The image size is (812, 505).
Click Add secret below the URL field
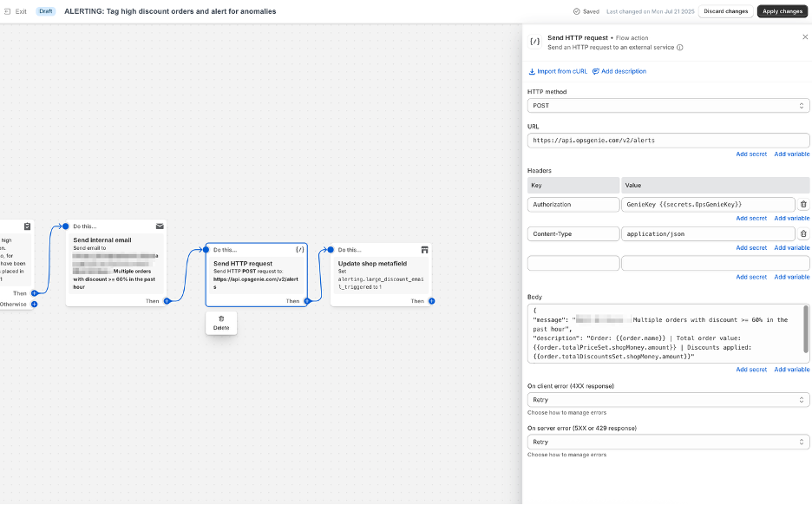tap(751, 154)
